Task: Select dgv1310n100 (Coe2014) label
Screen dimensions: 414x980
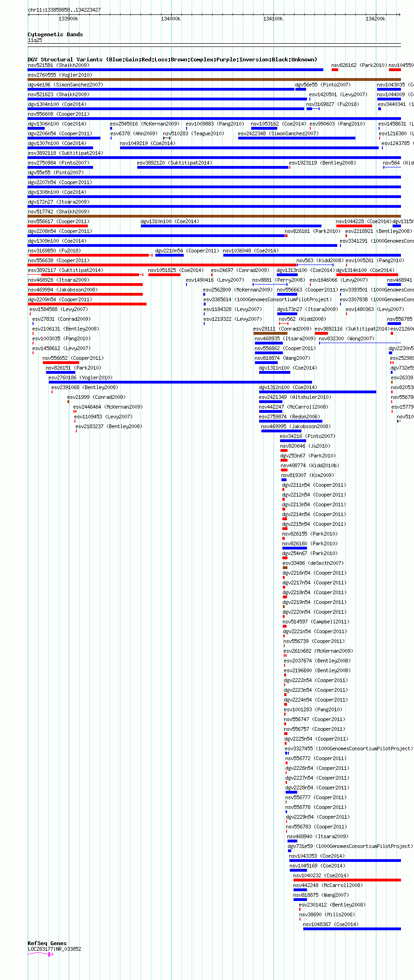Action: pyautogui.click(x=170, y=221)
